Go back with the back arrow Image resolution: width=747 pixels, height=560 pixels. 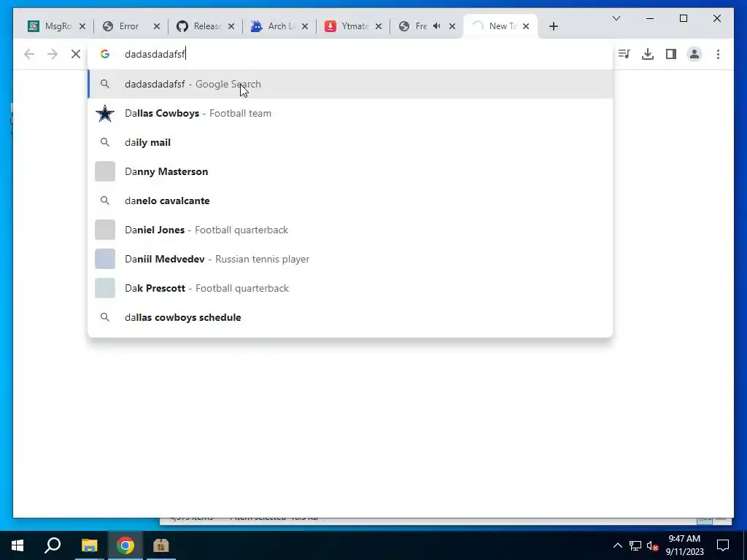coord(29,54)
